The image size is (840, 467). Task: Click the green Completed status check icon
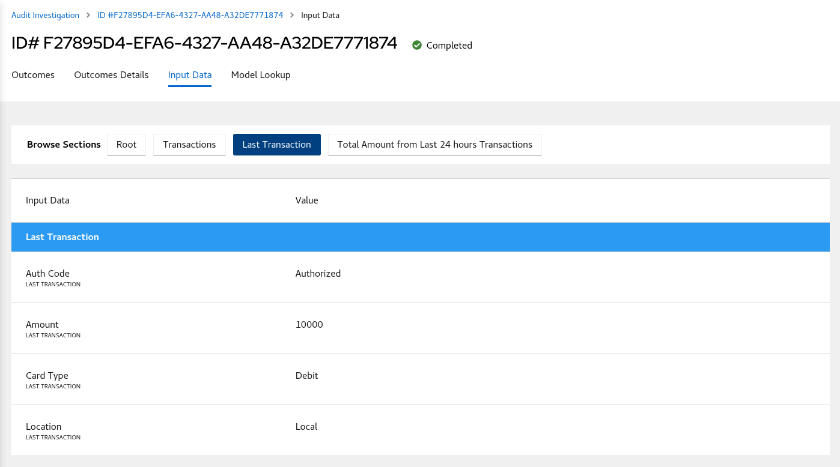click(417, 45)
